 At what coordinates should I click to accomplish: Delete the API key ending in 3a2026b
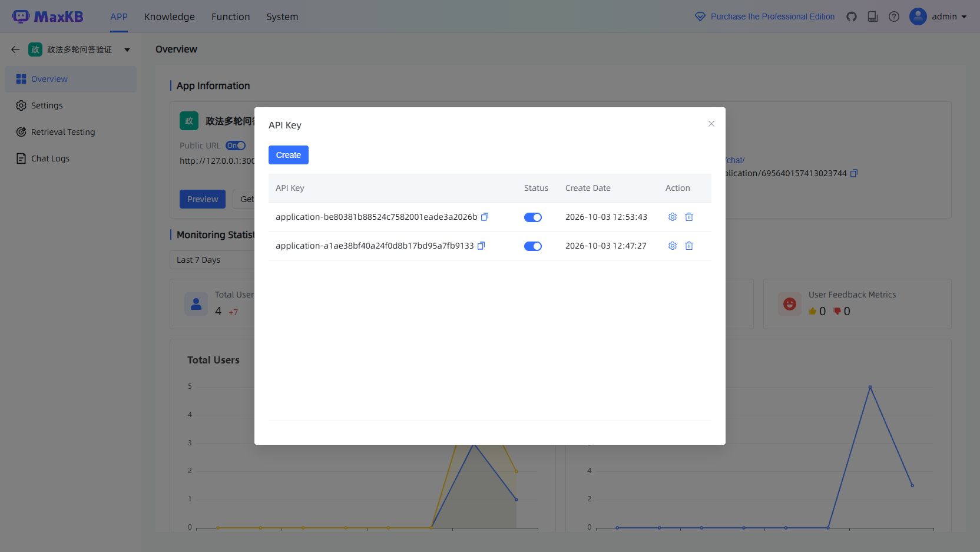pos(689,217)
